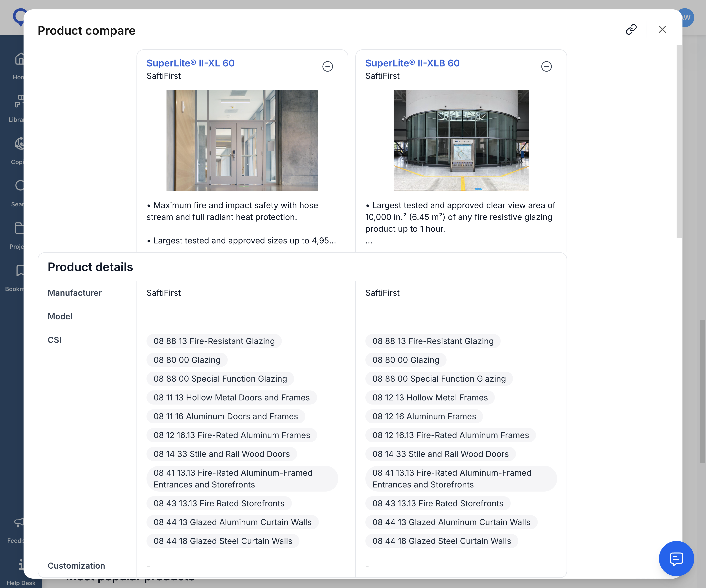Open Search in the sidebar
The image size is (706, 588).
point(17,193)
